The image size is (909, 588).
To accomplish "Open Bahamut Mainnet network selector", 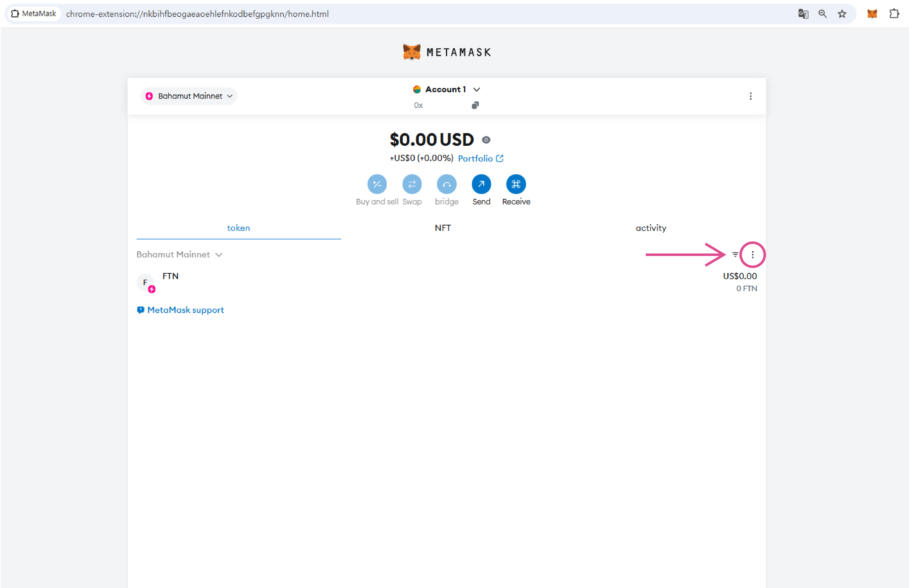I will coord(189,96).
